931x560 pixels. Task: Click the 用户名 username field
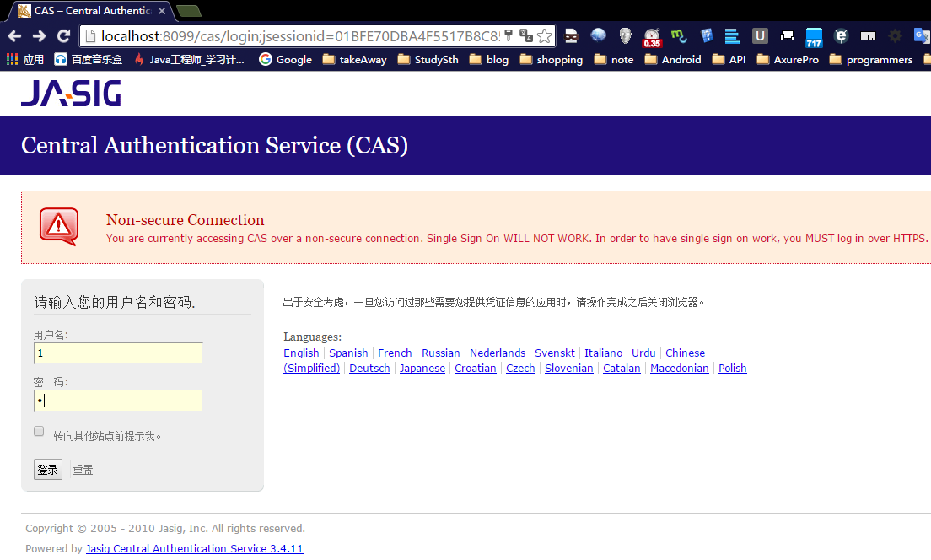118,353
